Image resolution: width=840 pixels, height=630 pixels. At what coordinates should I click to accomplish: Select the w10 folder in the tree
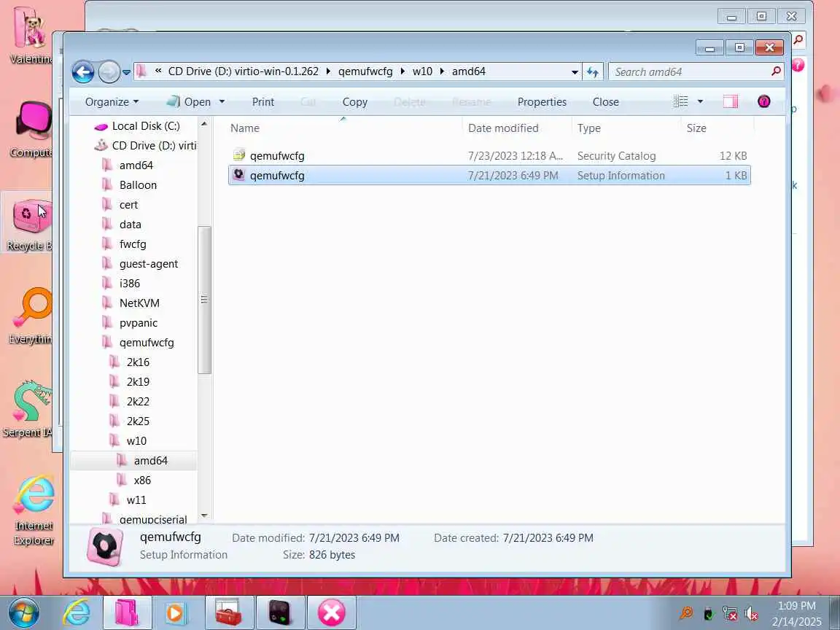tap(136, 441)
